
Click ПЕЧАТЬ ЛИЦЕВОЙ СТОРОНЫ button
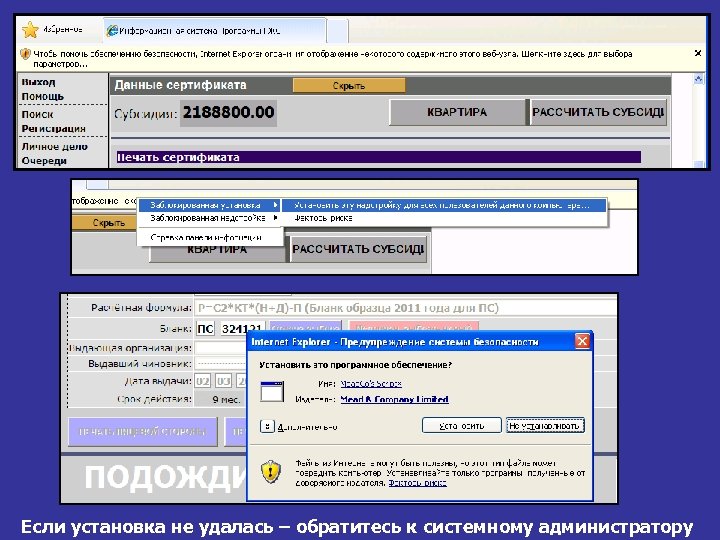(x=143, y=432)
